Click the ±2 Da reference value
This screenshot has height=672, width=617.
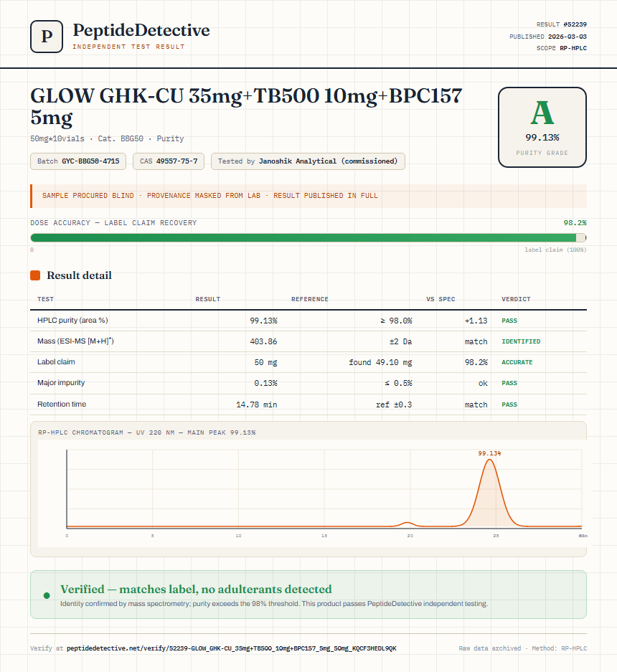400,341
